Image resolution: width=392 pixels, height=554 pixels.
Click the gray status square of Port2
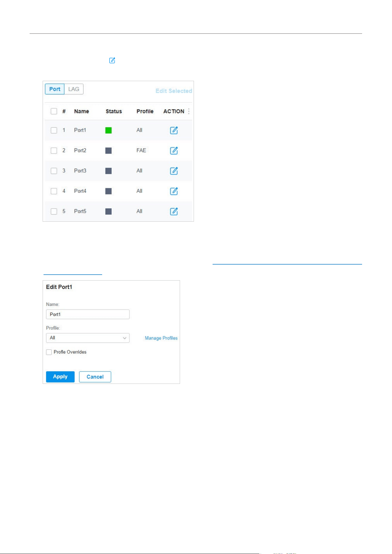pos(109,151)
